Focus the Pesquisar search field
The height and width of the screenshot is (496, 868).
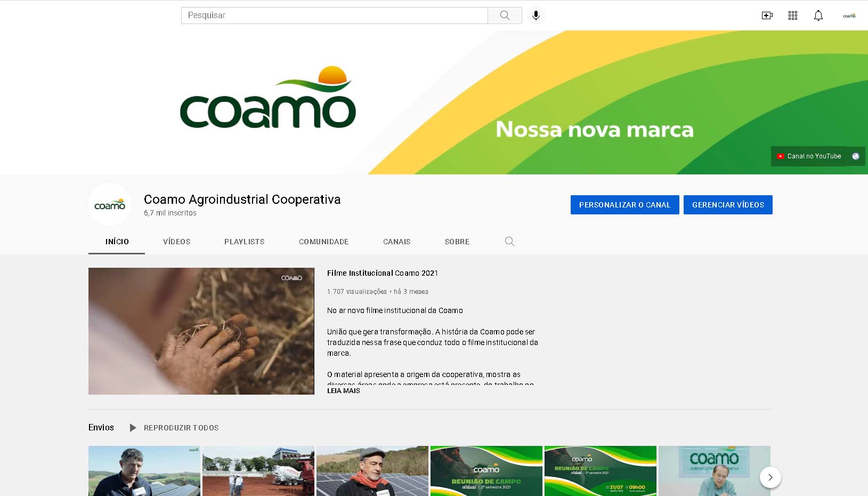coord(335,15)
